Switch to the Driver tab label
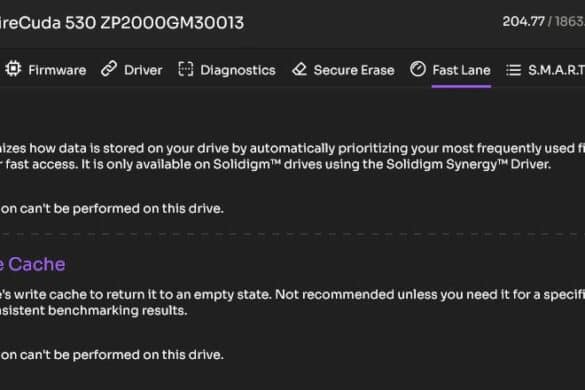Viewport: 585px width, 390px height. pyautogui.click(x=143, y=70)
